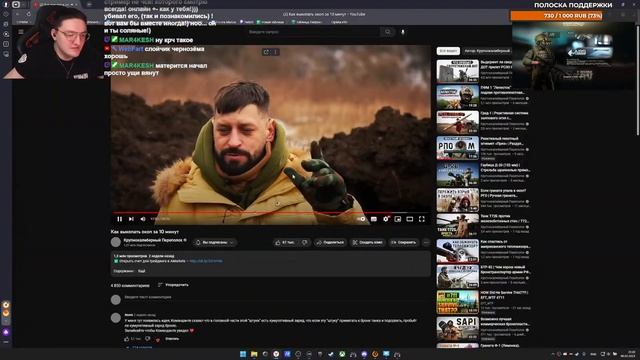Open Крупнокалиберный Переполох channel name link
Image resolution: width=640 pixels, height=360 pixels.
[153, 240]
